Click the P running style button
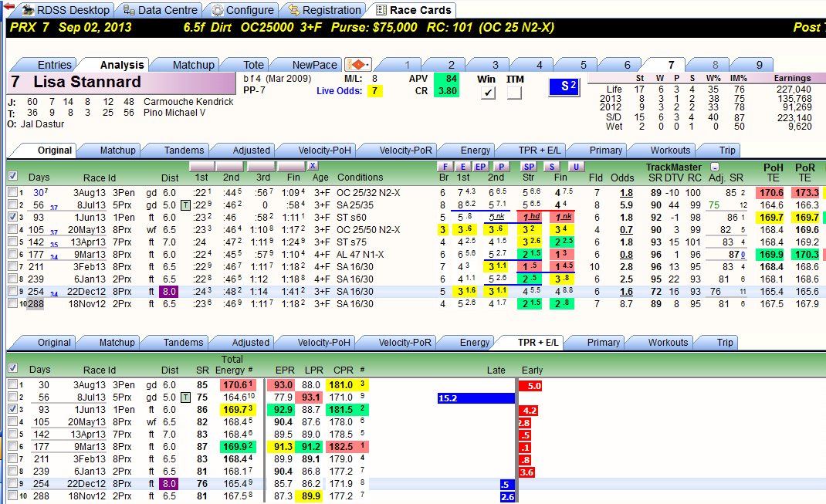The height and width of the screenshot is (504, 826). click(501, 167)
